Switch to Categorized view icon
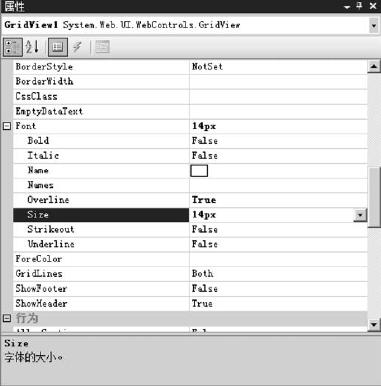 pyautogui.click(x=13, y=47)
